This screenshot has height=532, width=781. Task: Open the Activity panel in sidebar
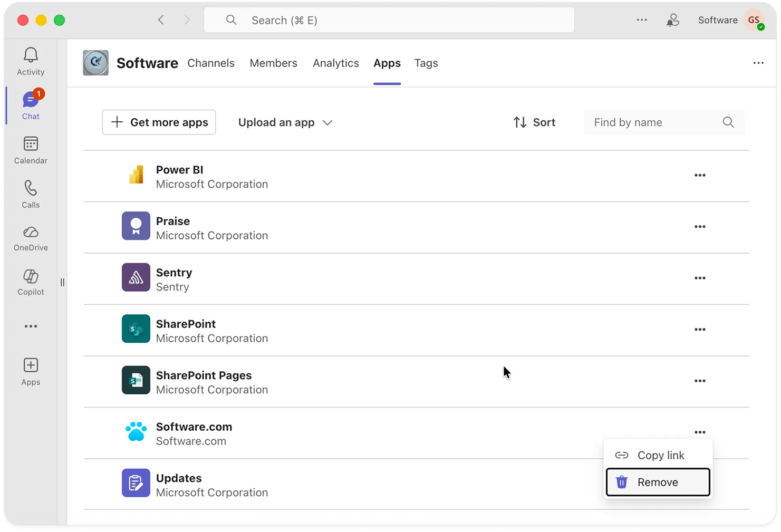tap(30, 60)
